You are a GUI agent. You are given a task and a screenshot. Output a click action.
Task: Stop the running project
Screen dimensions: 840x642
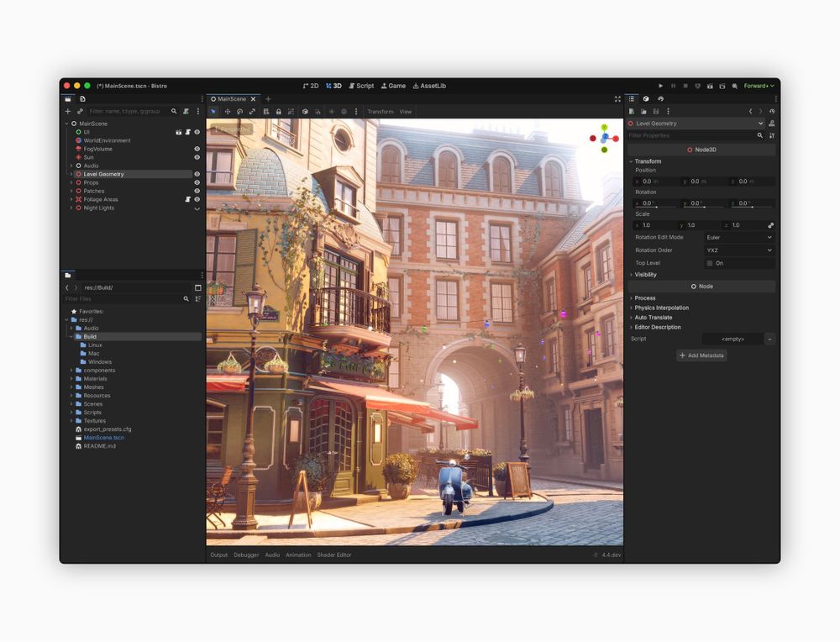pyautogui.click(x=685, y=86)
